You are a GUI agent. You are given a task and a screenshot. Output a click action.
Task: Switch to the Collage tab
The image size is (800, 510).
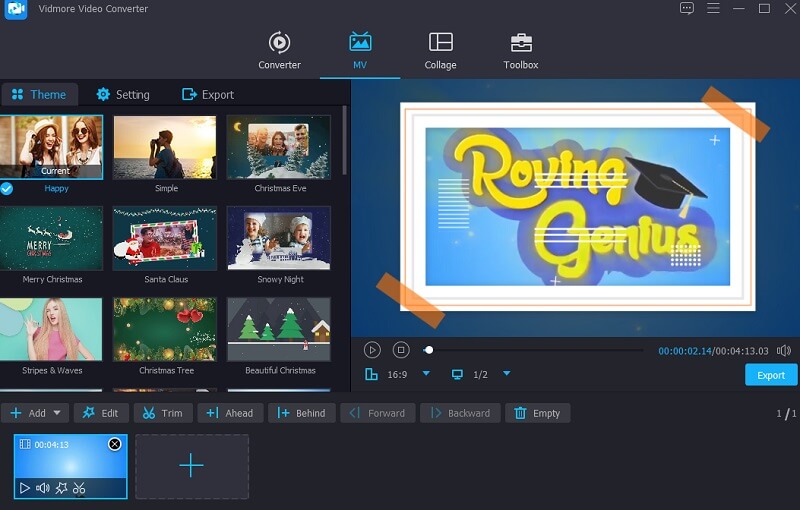440,50
